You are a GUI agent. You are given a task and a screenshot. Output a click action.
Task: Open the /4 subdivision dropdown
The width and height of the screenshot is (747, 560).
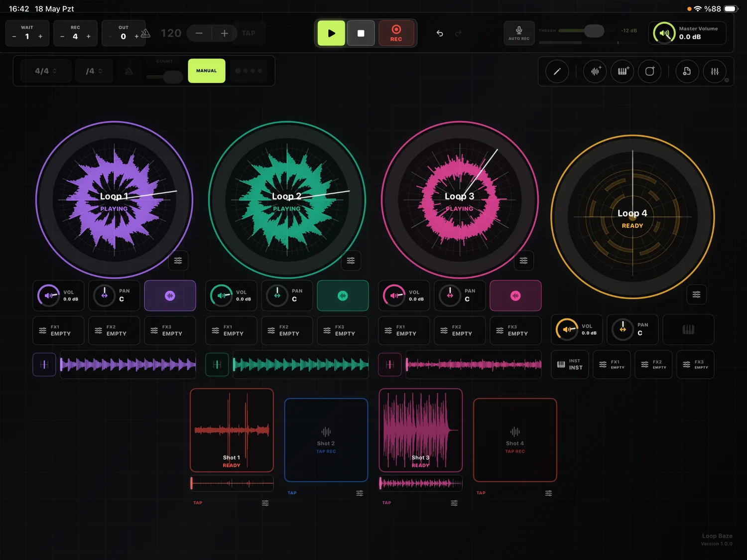(94, 71)
